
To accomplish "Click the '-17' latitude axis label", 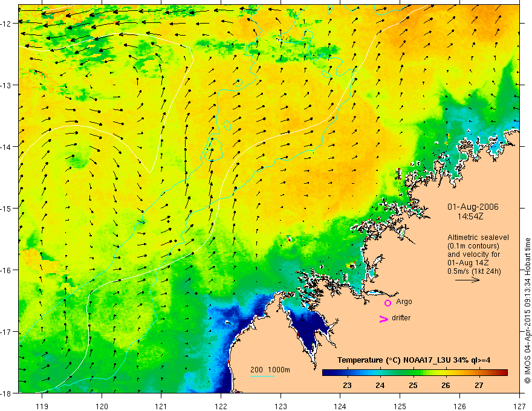I will [7, 332].
